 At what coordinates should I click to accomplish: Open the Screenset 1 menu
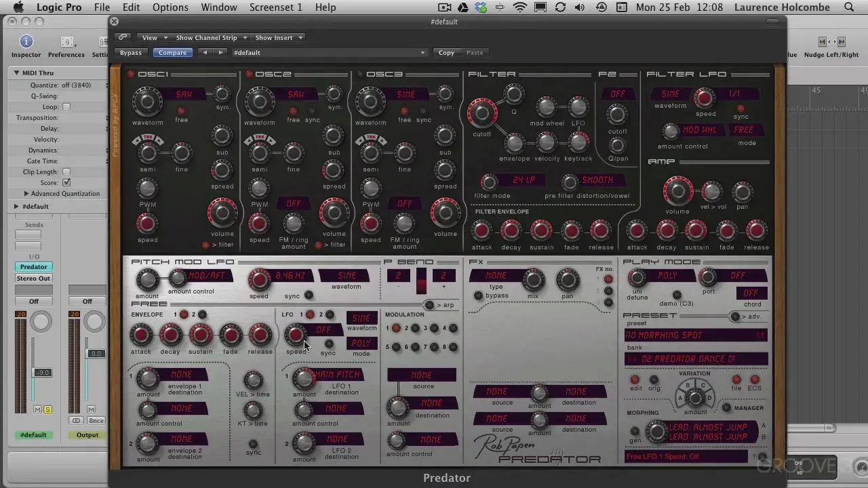(x=275, y=7)
